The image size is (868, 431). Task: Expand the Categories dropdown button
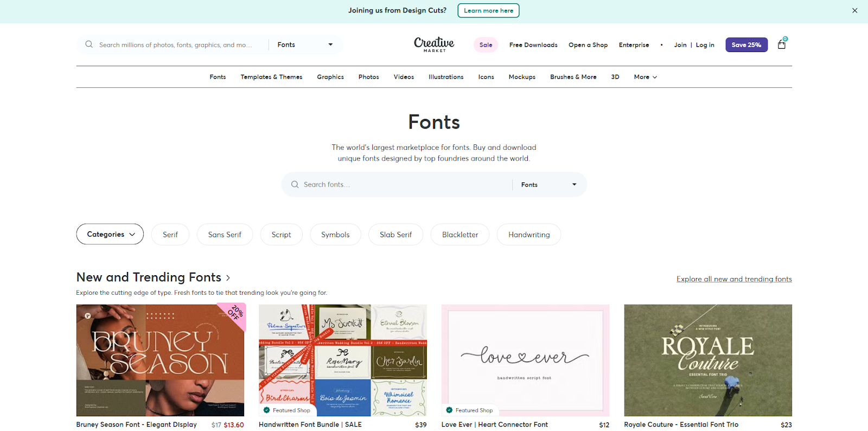pos(110,234)
